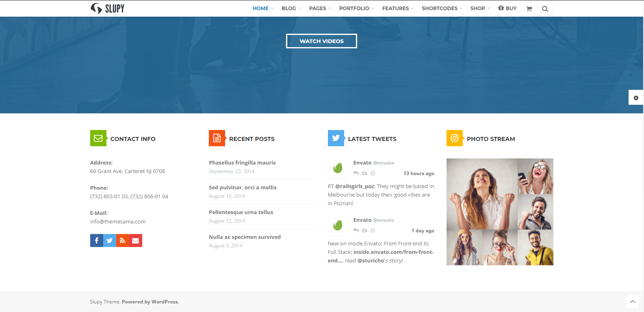Click the search magnifier icon
Screen dimensions: 644x312
[545, 9]
